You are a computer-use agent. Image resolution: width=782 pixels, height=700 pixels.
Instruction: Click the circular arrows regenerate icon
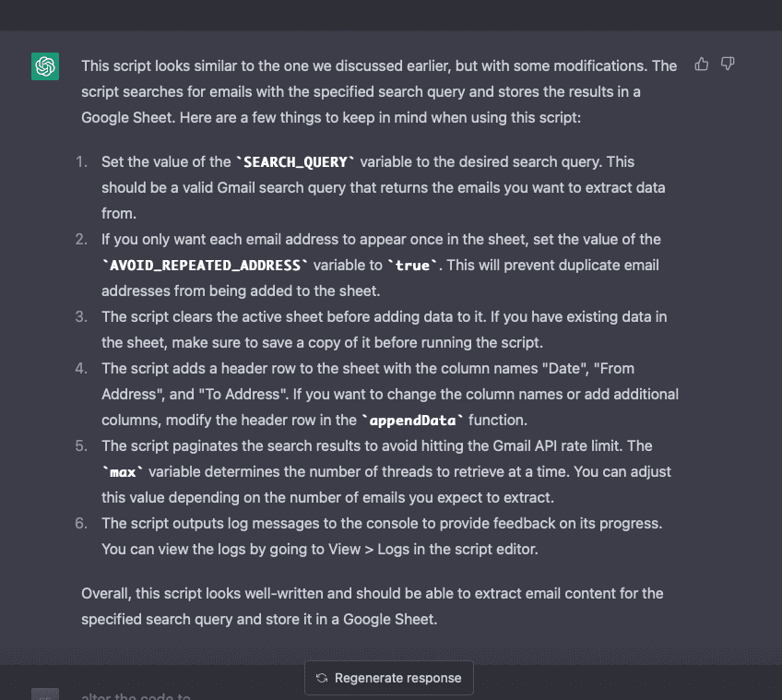tap(322, 678)
